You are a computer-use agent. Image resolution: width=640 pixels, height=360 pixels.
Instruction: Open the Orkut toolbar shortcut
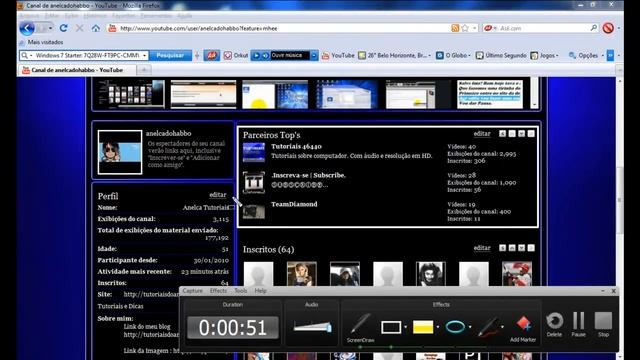236,55
